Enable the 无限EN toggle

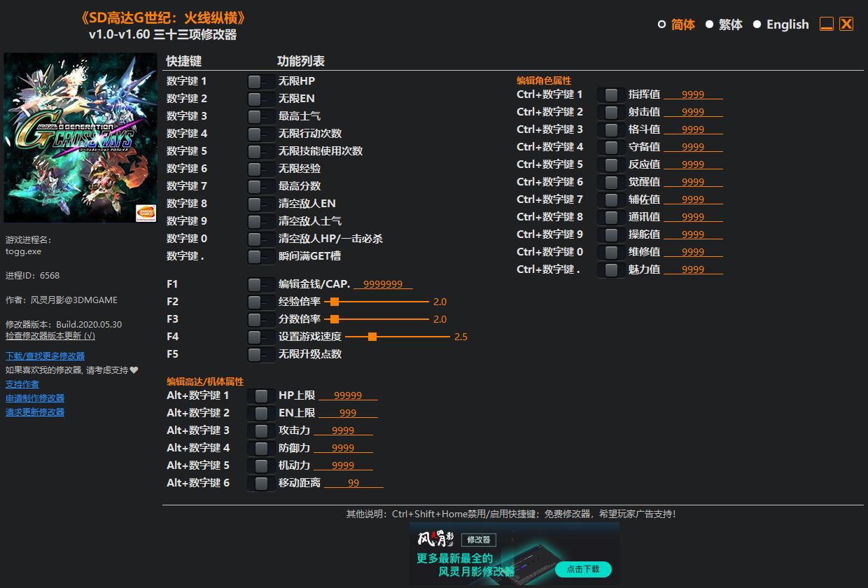pos(261,99)
